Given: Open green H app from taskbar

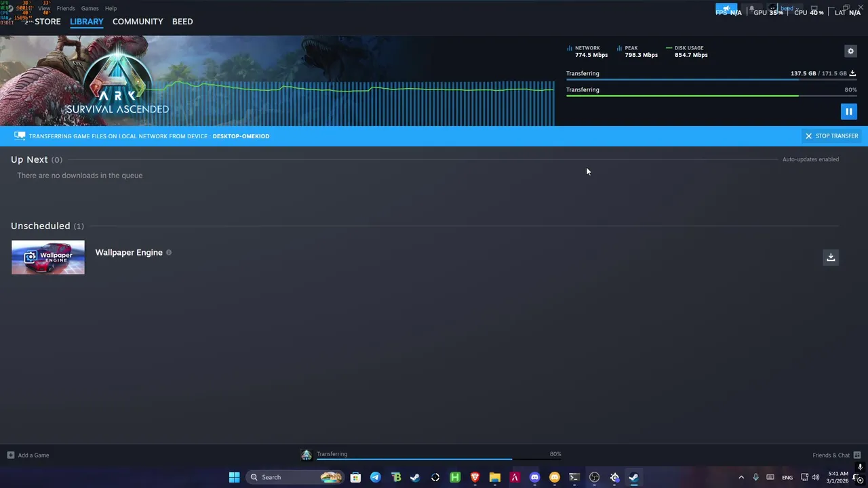Looking at the screenshot, I should click(455, 477).
